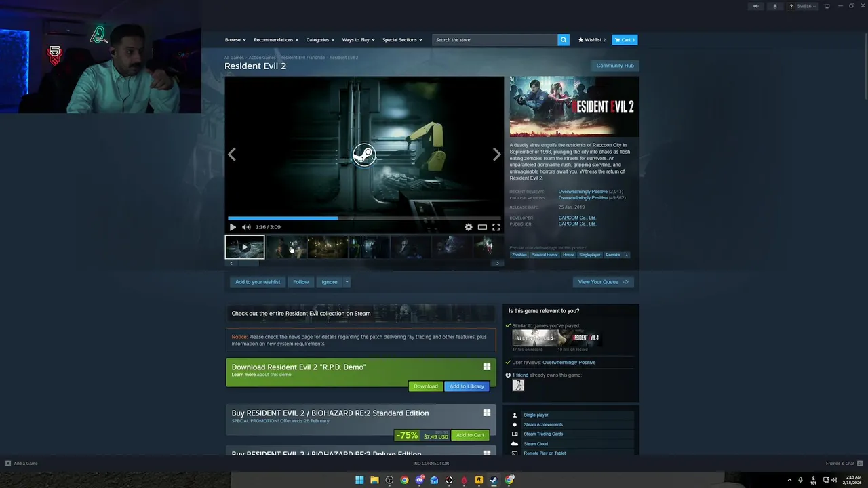Open video settings gear in player

pos(468,227)
